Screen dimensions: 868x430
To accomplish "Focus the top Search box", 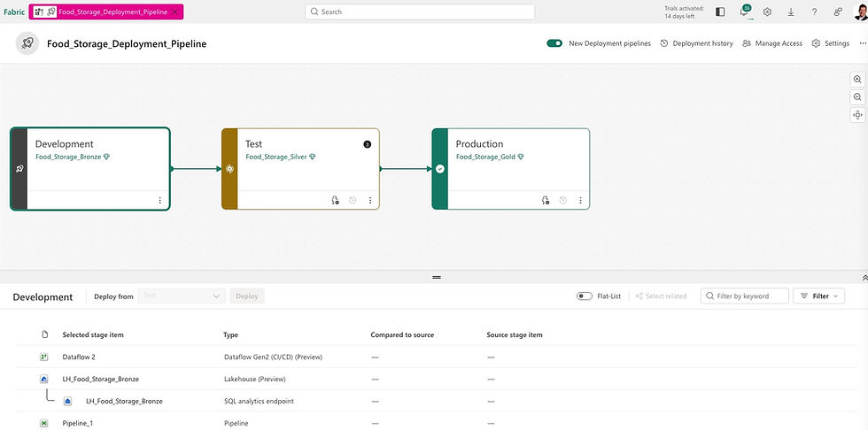I will (x=420, y=12).
